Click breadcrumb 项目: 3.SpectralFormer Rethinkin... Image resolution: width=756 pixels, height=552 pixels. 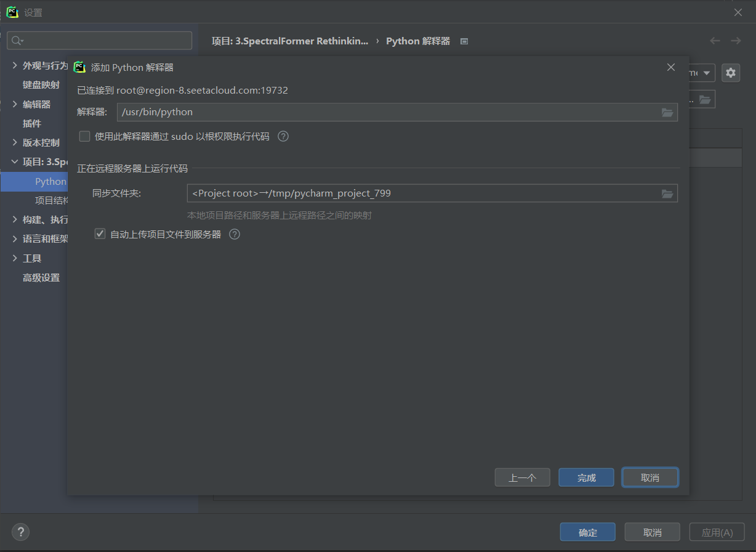[x=290, y=41]
